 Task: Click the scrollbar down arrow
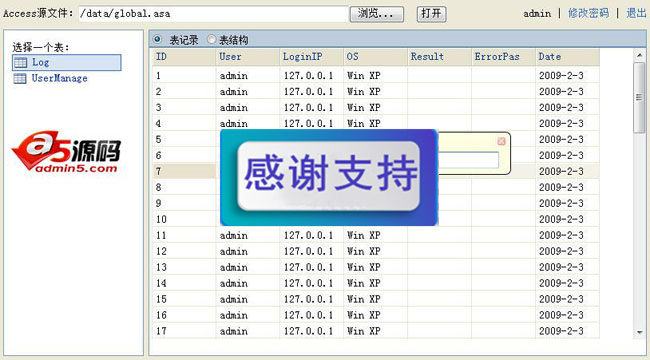(x=639, y=332)
